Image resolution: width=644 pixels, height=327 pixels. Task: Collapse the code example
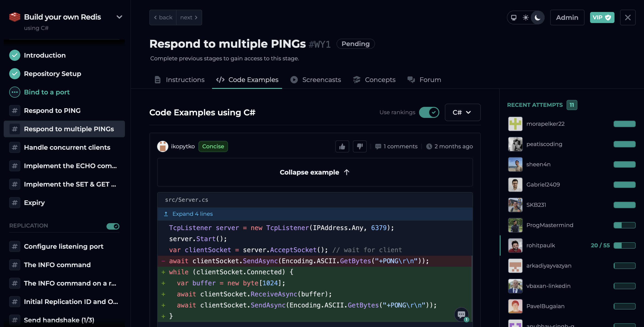315,172
